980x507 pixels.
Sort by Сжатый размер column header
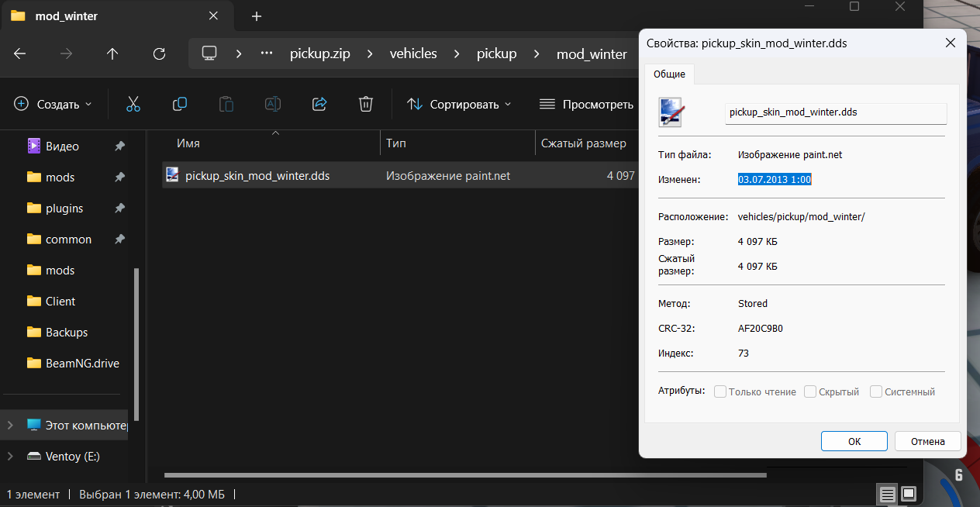click(x=585, y=143)
